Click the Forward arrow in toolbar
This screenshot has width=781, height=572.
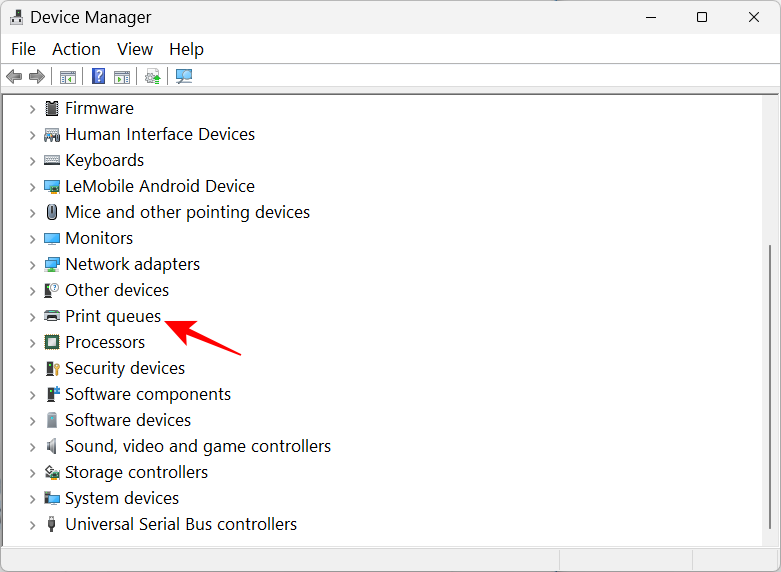click(x=37, y=76)
